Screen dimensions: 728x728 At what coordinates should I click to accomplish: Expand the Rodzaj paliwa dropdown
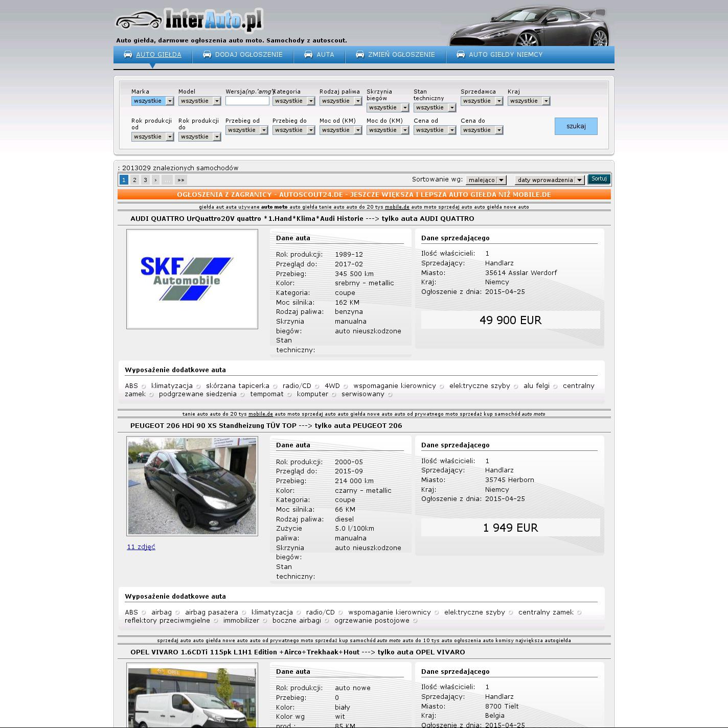click(x=340, y=101)
